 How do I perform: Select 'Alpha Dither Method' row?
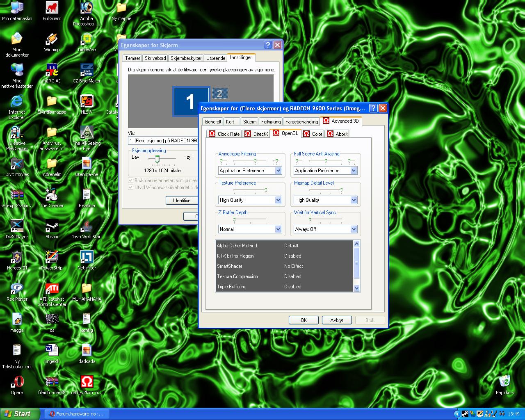[x=284, y=246]
